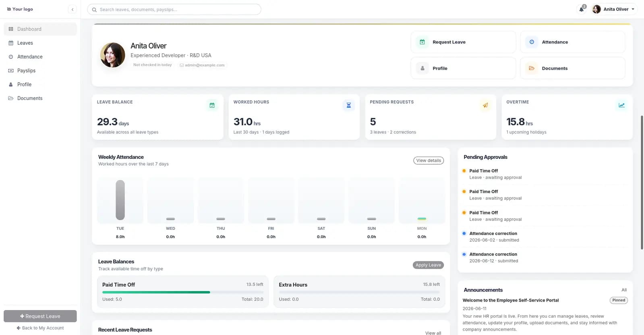This screenshot has width=644, height=335.
Task: Click the Worked Hours hourglass icon
Action: pyautogui.click(x=349, y=105)
